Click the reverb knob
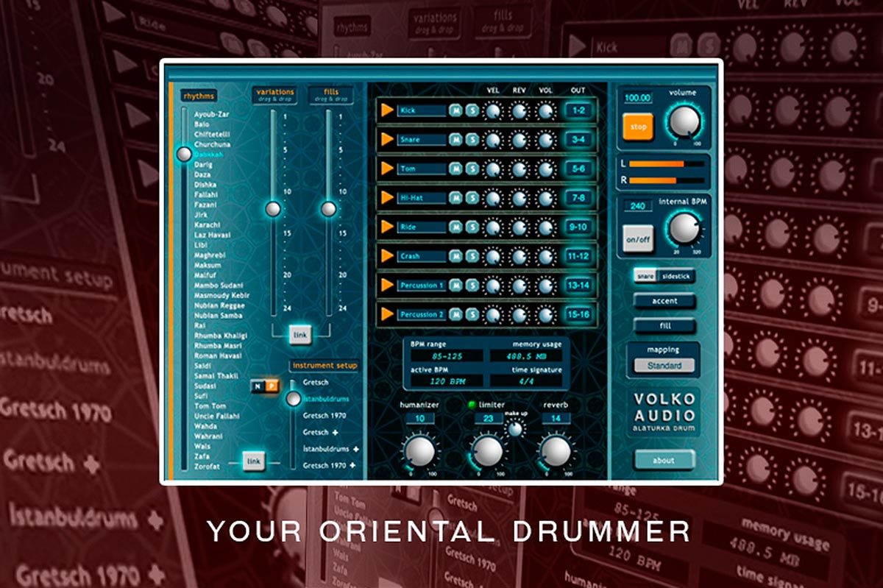The width and height of the screenshot is (883, 588). pos(555,451)
